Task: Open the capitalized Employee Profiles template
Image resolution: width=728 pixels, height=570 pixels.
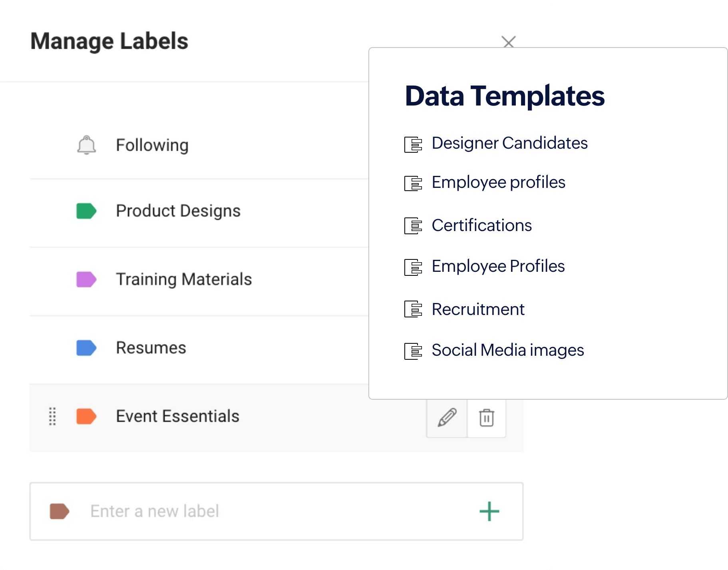Action: [498, 266]
